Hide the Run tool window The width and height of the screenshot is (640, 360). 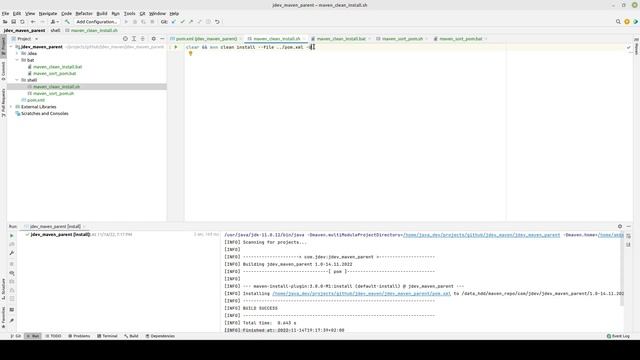(629, 227)
